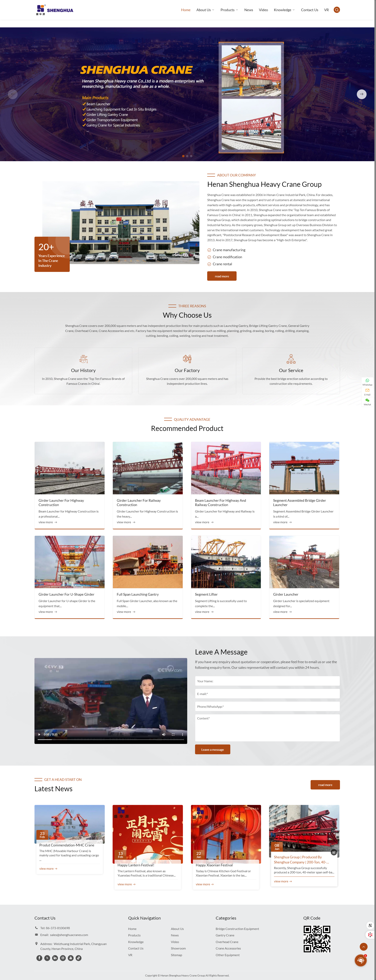Open Crane Accessories category link
Viewport: 376px width, 980px height.
click(228, 948)
